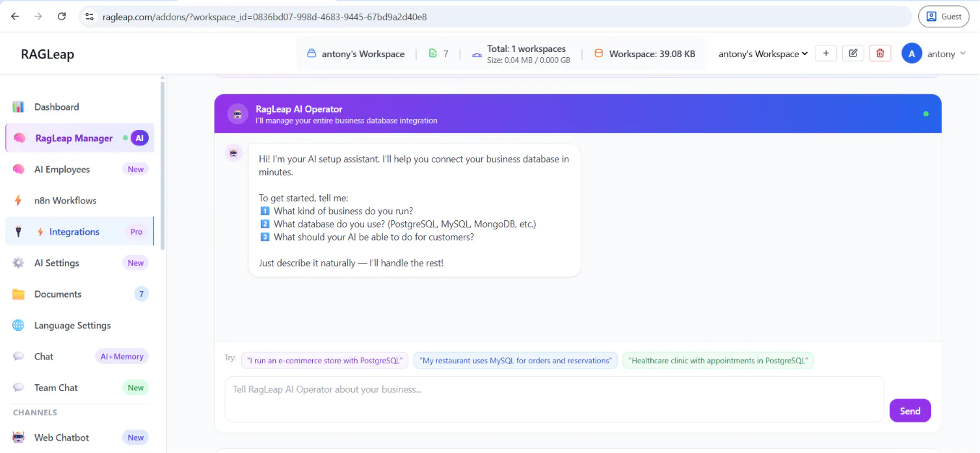980x453 pixels.
Task: Click the bot avatar beside the greeting message
Action: pos(233,153)
